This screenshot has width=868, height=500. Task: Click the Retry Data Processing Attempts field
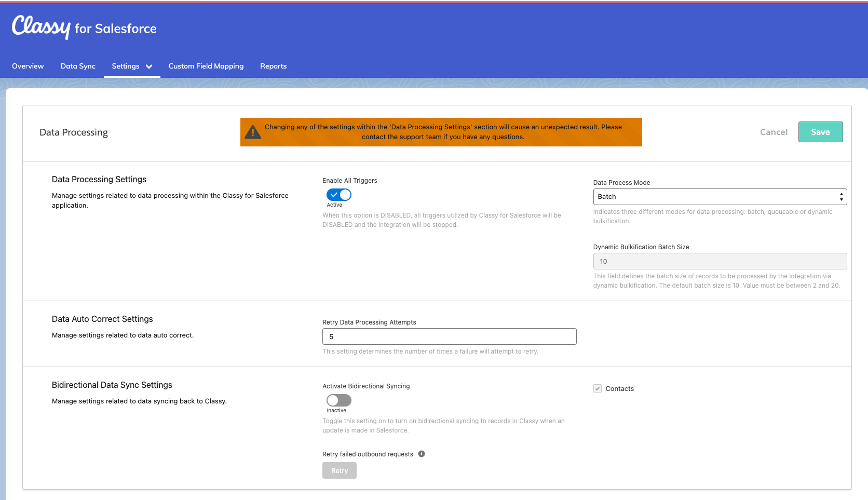click(x=450, y=336)
